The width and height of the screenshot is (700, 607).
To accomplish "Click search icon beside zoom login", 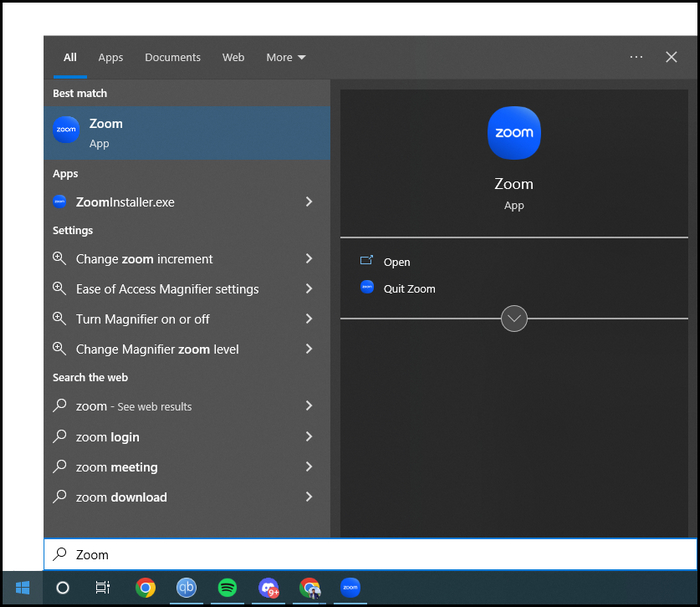I will pos(59,436).
